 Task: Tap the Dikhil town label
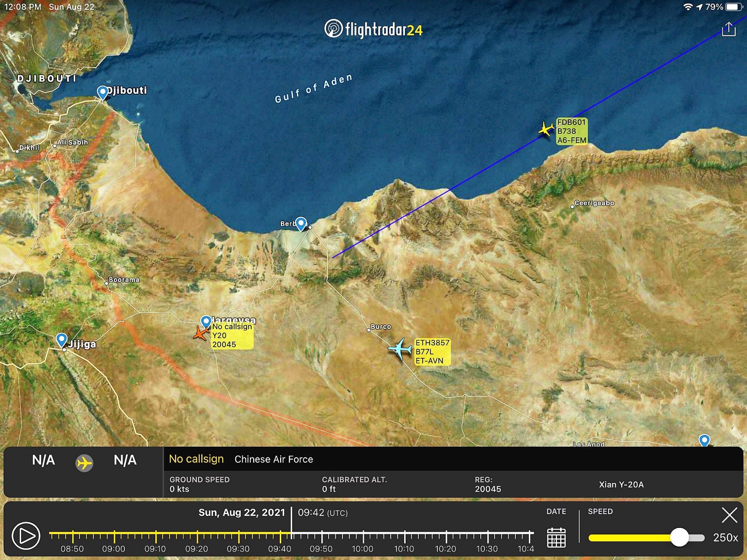29,147
